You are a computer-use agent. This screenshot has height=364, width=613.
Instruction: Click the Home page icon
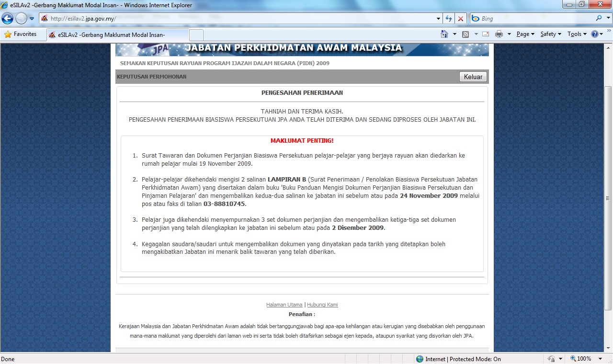(x=444, y=34)
